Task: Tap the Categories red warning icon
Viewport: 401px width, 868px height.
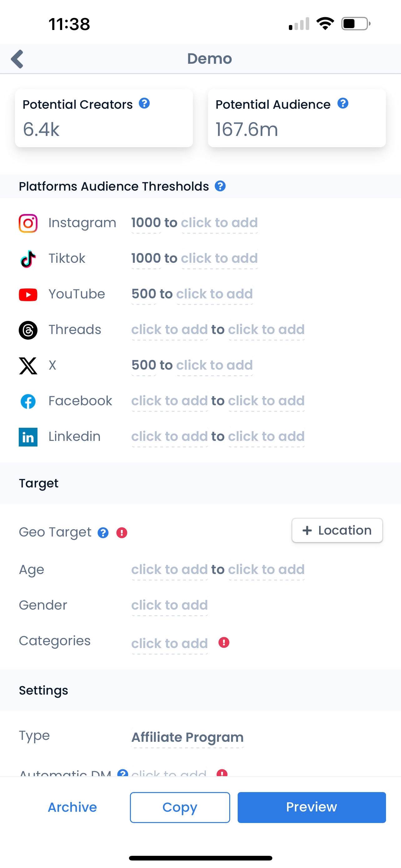Action: pyautogui.click(x=224, y=643)
